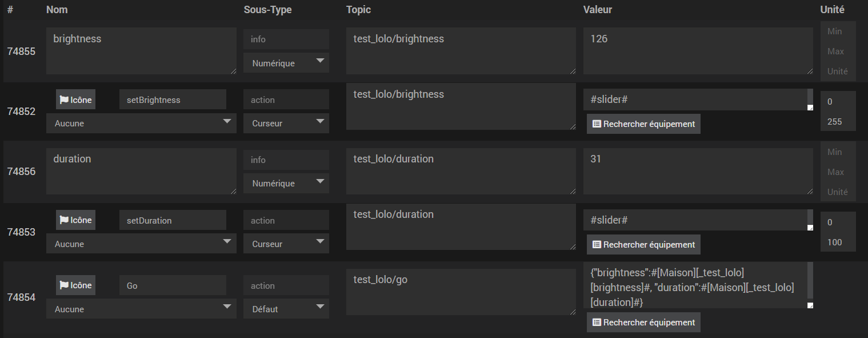Click the setDuration name field
Image resolution: width=868 pixels, height=338 pixels.
coord(173,220)
